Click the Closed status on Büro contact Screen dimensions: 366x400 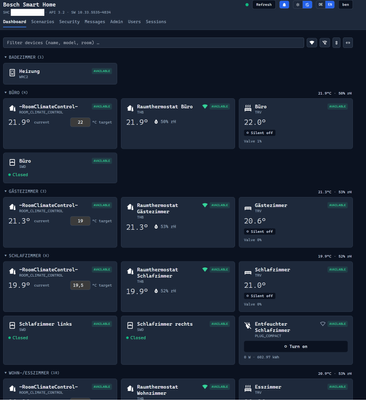click(18, 175)
